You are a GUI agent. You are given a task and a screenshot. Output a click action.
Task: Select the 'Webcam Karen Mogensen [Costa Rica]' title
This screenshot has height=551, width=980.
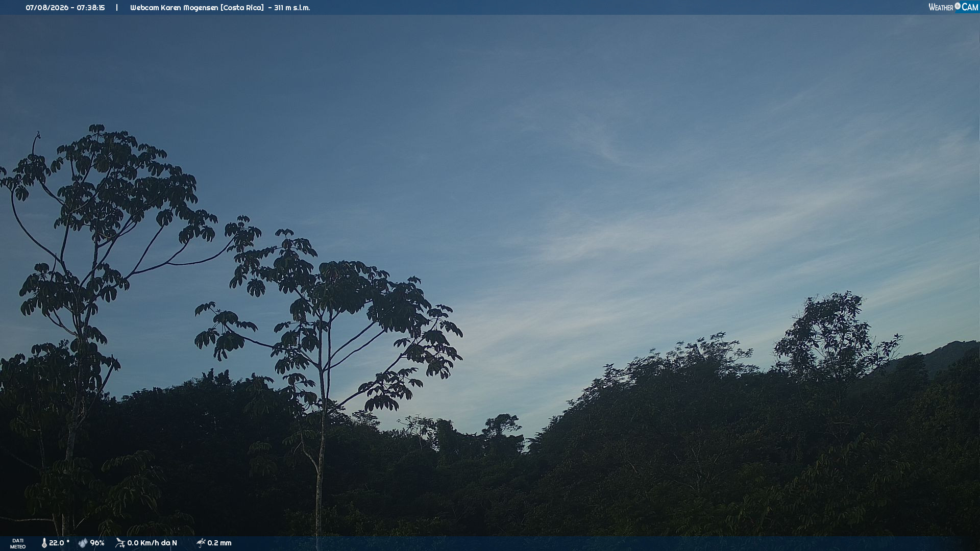[197, 8]
